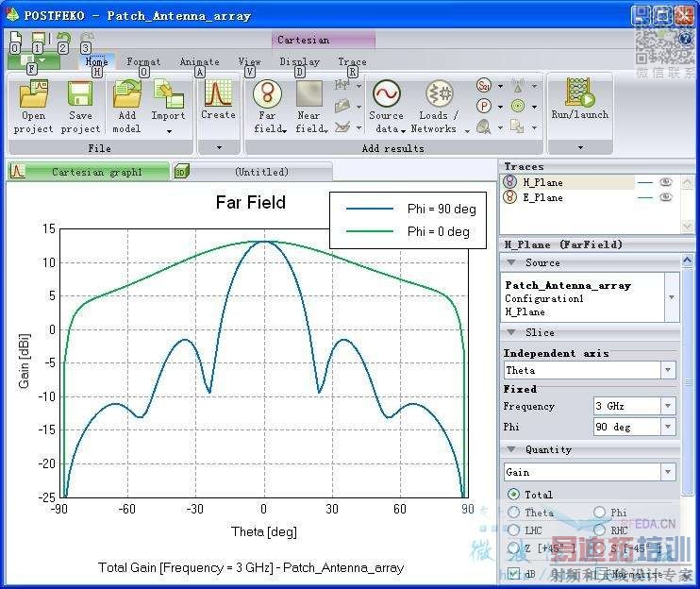Click the H_Plane trace color line
Image resolution: width=700 pixels, height=589 pixels.
tap(645, 182)
